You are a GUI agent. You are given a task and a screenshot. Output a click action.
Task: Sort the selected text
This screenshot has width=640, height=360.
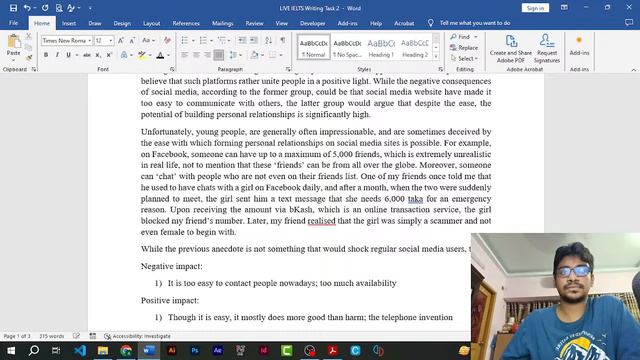coord(268,40)
